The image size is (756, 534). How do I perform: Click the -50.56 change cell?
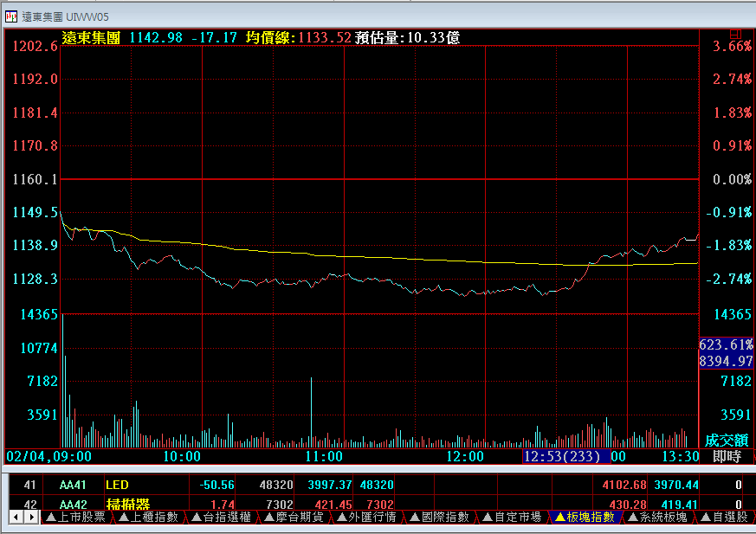point(217,485)
